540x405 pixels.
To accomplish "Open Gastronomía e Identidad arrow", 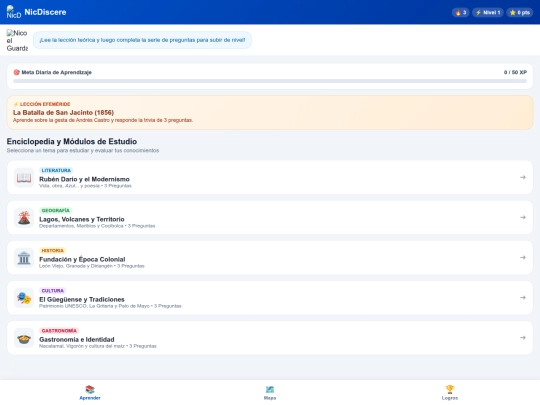I will point(523,338).
